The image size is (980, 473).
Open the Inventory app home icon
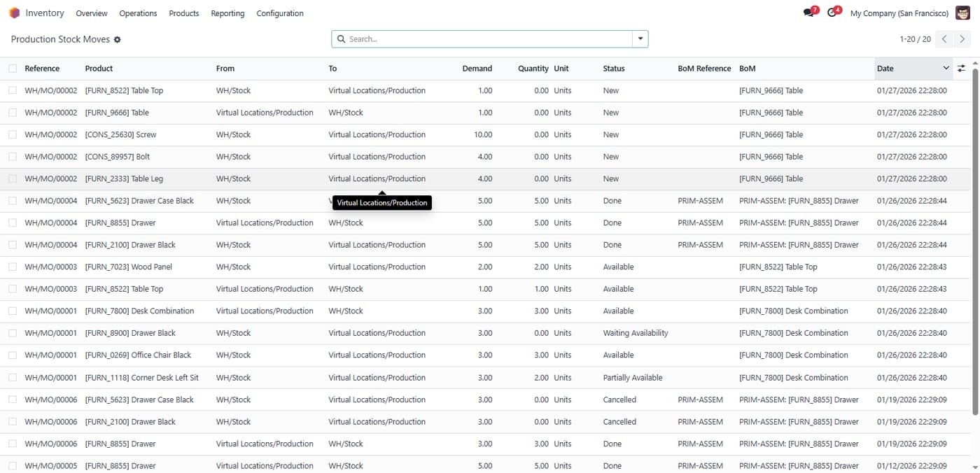[14, 13]
